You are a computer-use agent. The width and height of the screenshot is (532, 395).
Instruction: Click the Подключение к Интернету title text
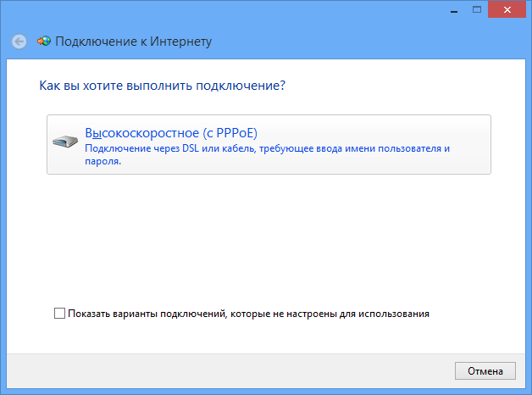point(133,41)
